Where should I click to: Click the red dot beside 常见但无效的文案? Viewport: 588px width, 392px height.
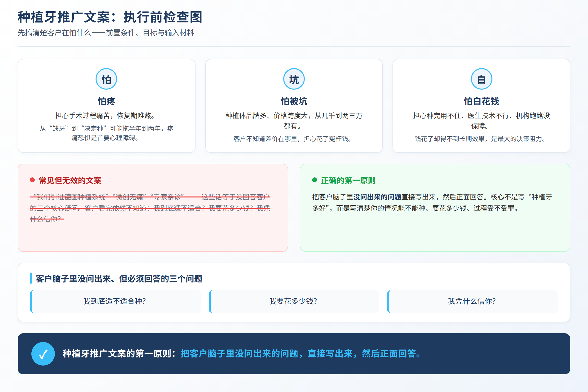(x=32, y=180)
